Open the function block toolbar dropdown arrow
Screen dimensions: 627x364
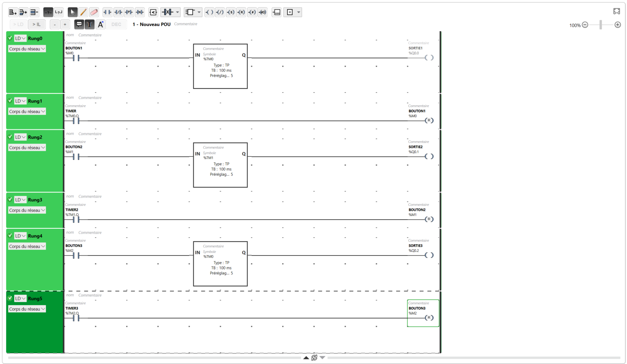(199, 12)
